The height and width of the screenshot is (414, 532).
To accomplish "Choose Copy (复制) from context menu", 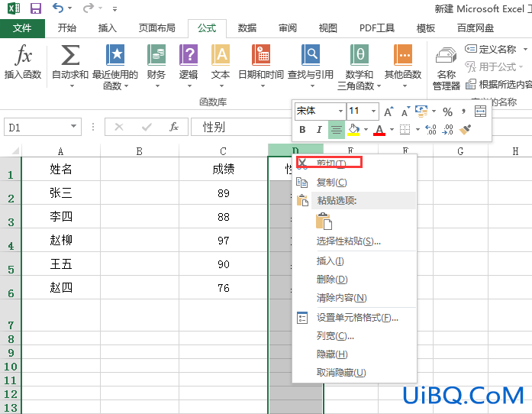I will tap(355, 183).
